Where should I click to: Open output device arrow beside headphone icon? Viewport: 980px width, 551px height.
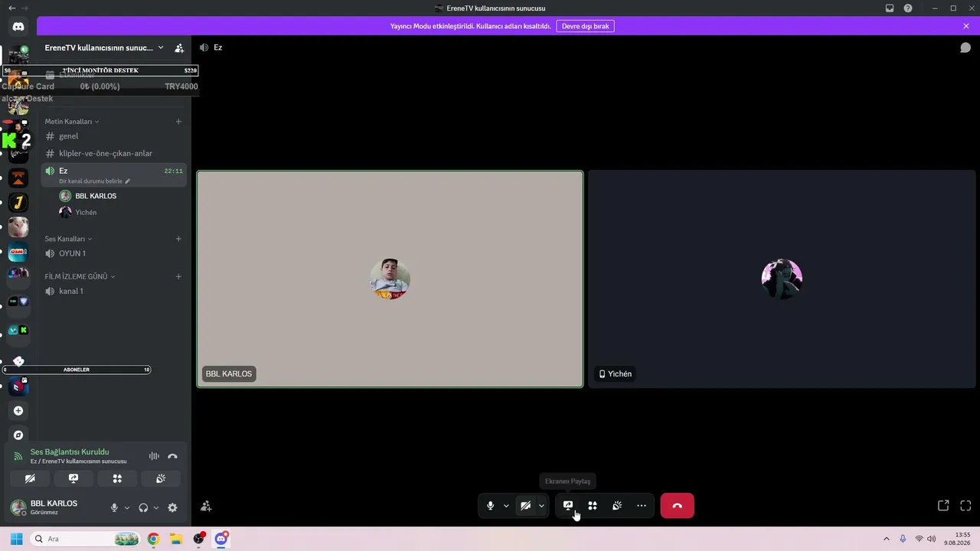click(156, 507)
